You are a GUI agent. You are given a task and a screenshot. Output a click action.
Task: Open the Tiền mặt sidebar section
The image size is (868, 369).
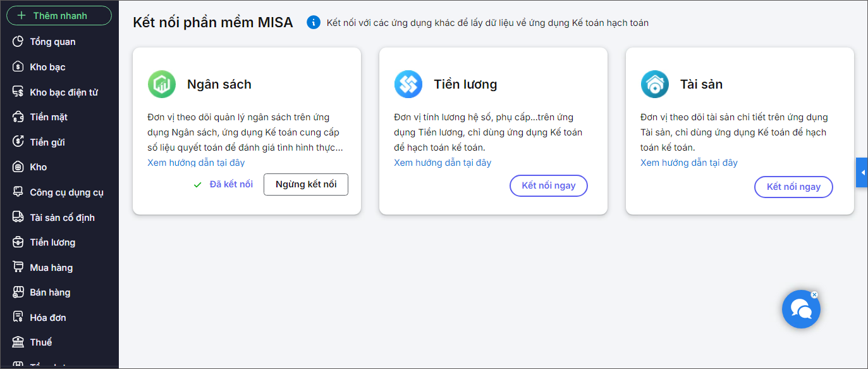click(48, 117)
